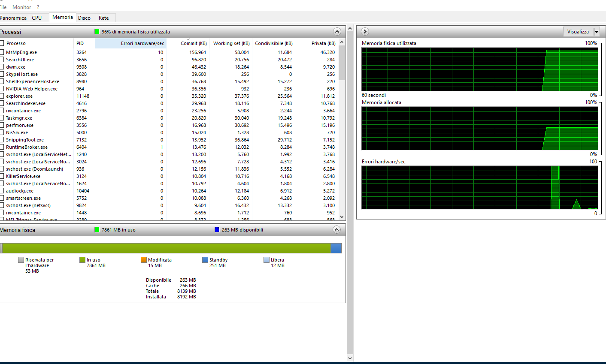This screenshot has width=606, height=364.
Task: Click the '8139 MB' Totale value
Action: point(187,291)
